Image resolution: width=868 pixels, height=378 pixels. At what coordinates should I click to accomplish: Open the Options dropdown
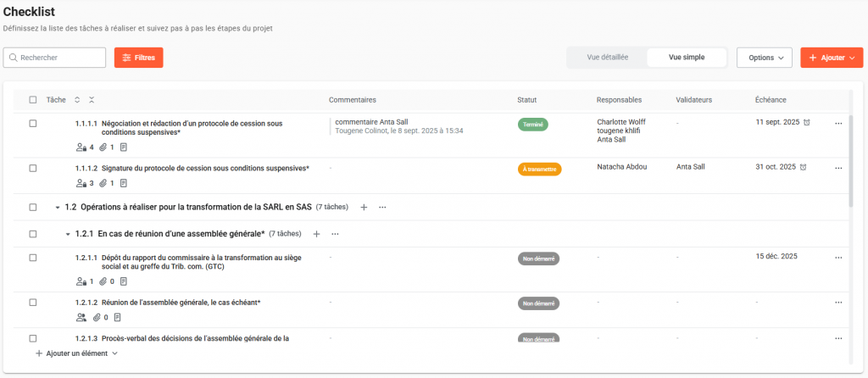[764, 58]
